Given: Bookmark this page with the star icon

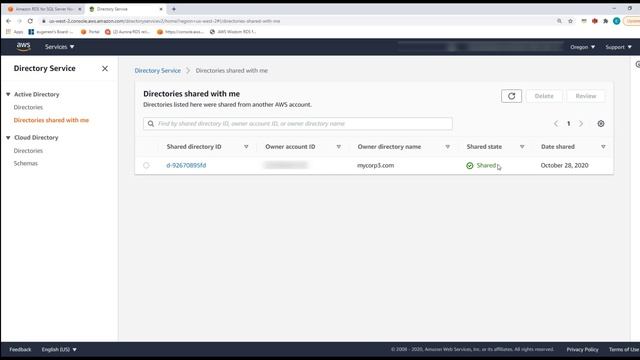Looking at the screenshot, I should (x=570, y=21).
